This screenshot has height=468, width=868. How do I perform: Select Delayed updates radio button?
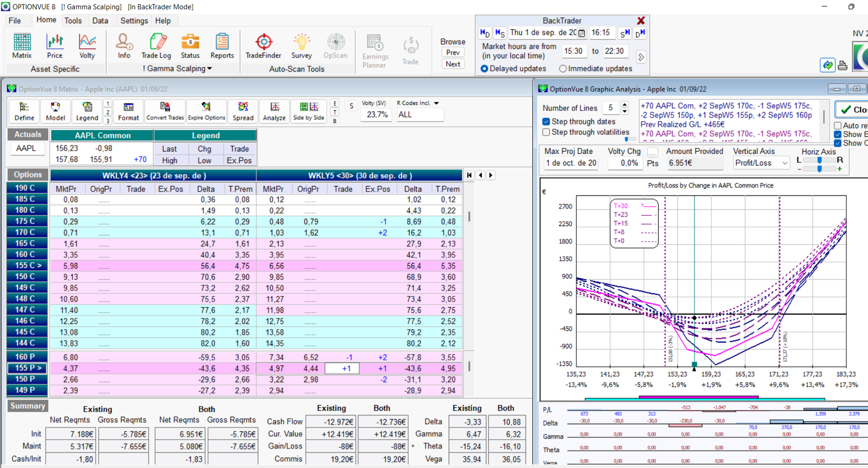click(x=484, y=69)
